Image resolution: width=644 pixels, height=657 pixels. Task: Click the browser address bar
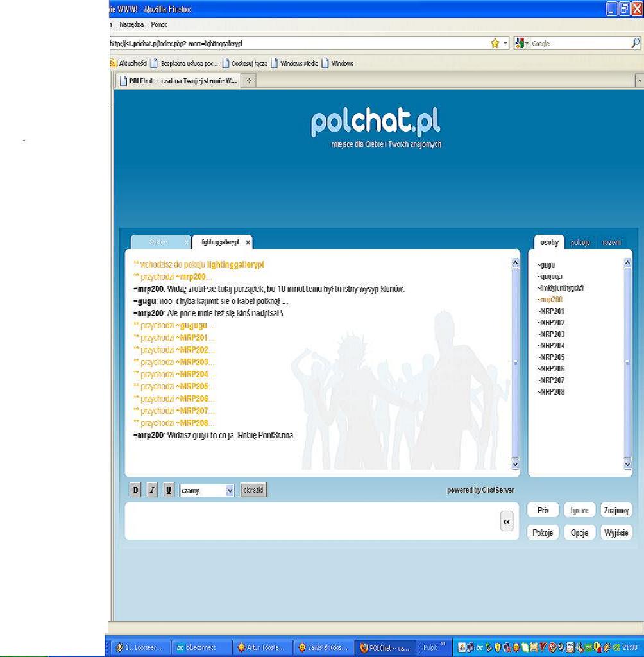click(298, 44)
